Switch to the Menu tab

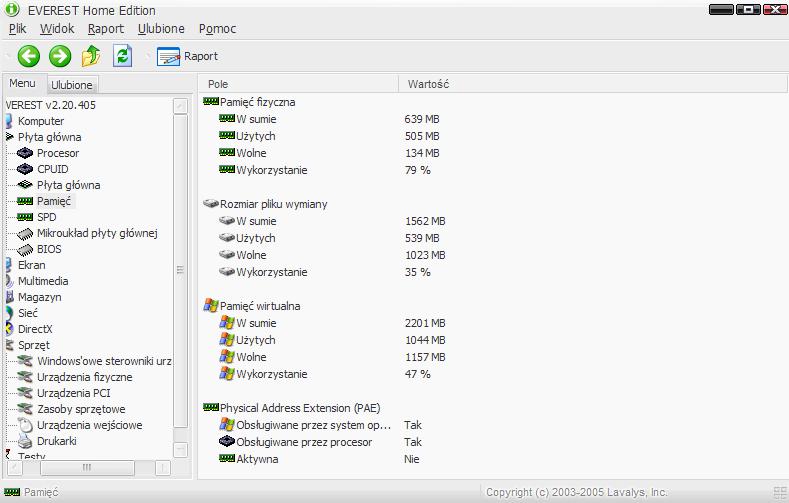[x=22, y=83]
